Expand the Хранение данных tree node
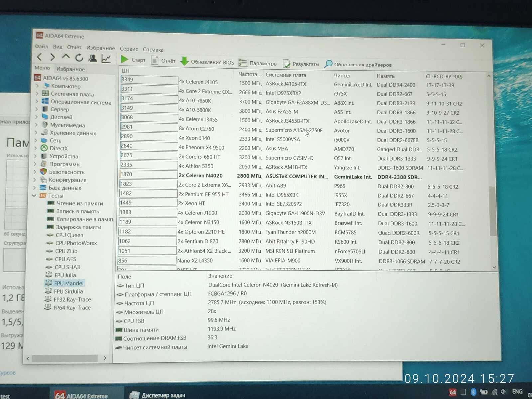 [x=36, y=133]
